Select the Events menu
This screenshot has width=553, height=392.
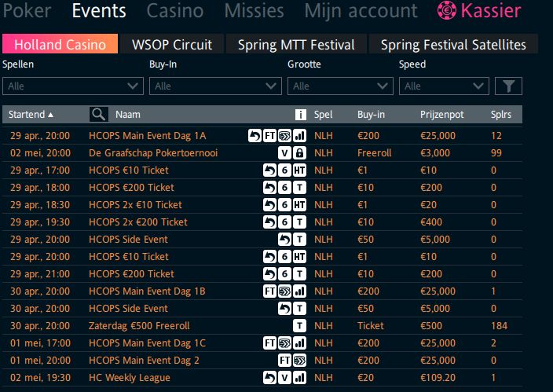99,10
